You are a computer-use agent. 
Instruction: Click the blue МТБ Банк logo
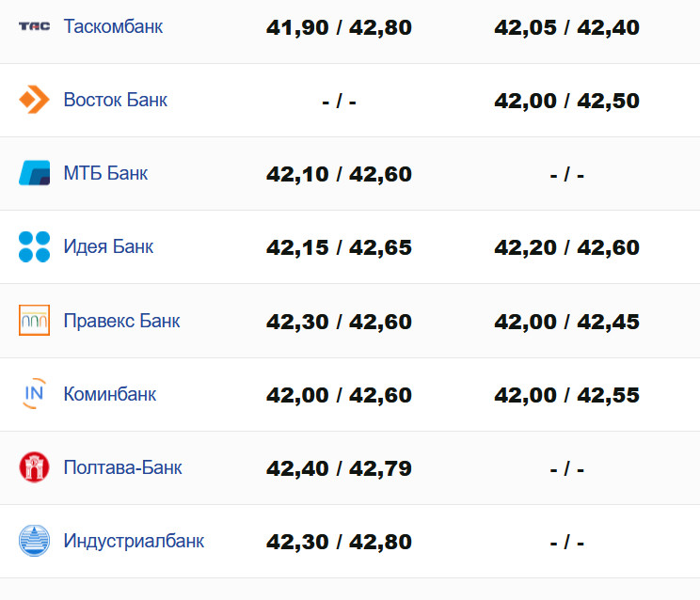click(35, 173)
